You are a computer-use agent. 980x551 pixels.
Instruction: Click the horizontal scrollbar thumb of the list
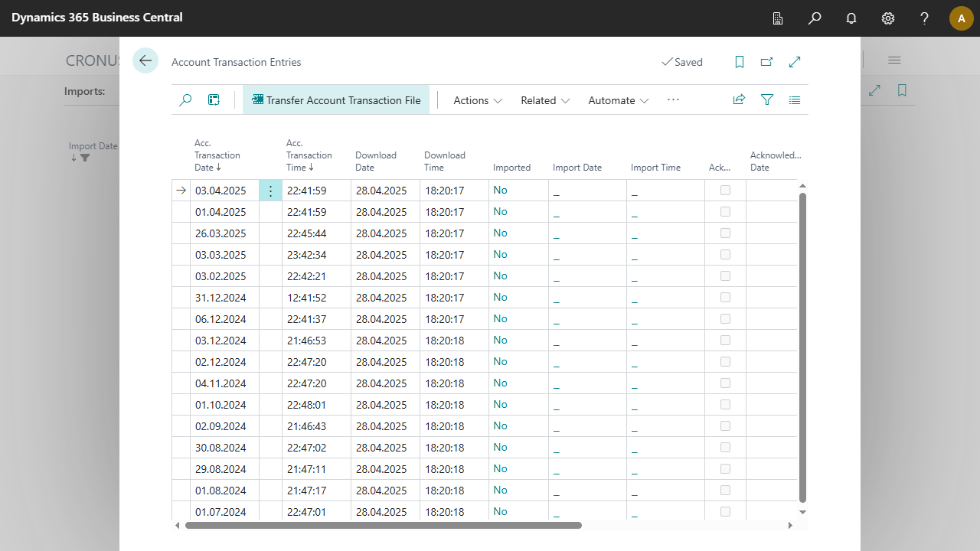[383, 526]
